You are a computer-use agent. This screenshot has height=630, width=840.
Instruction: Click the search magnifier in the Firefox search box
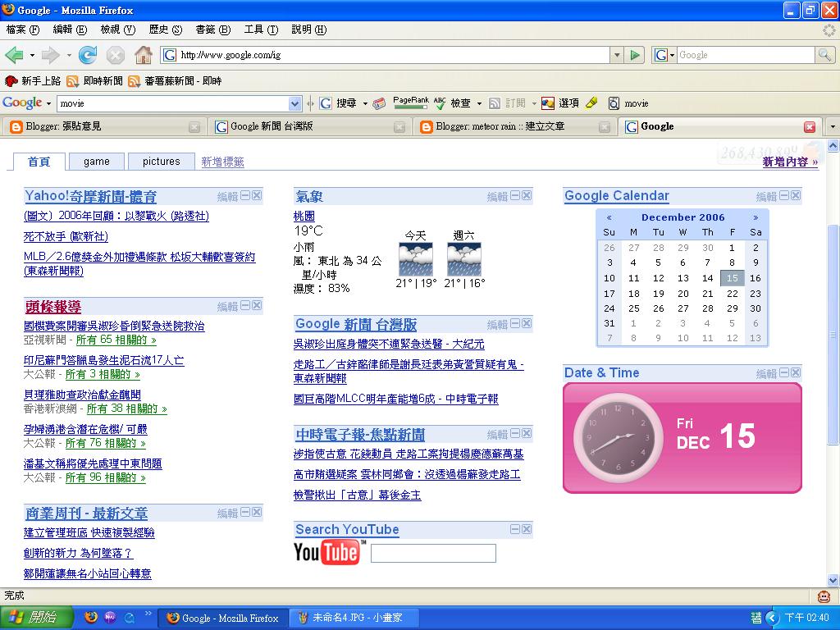coord(824,55)
